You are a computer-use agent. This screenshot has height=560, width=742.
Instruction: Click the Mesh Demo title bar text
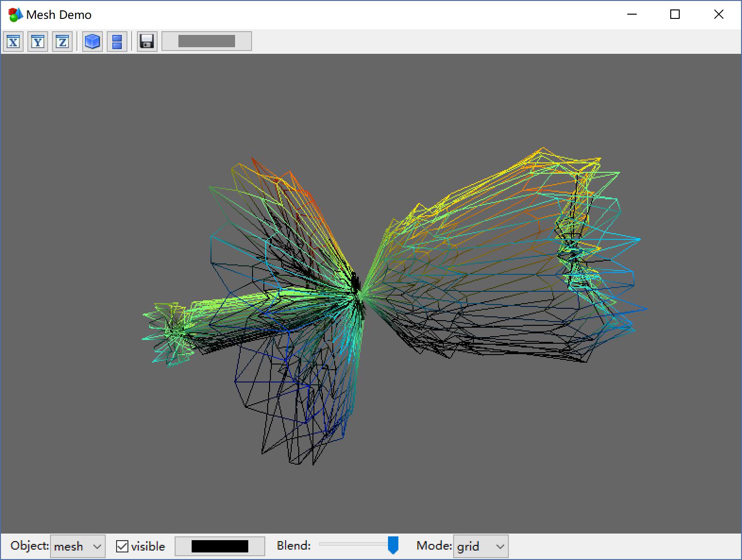pos(59,15)
